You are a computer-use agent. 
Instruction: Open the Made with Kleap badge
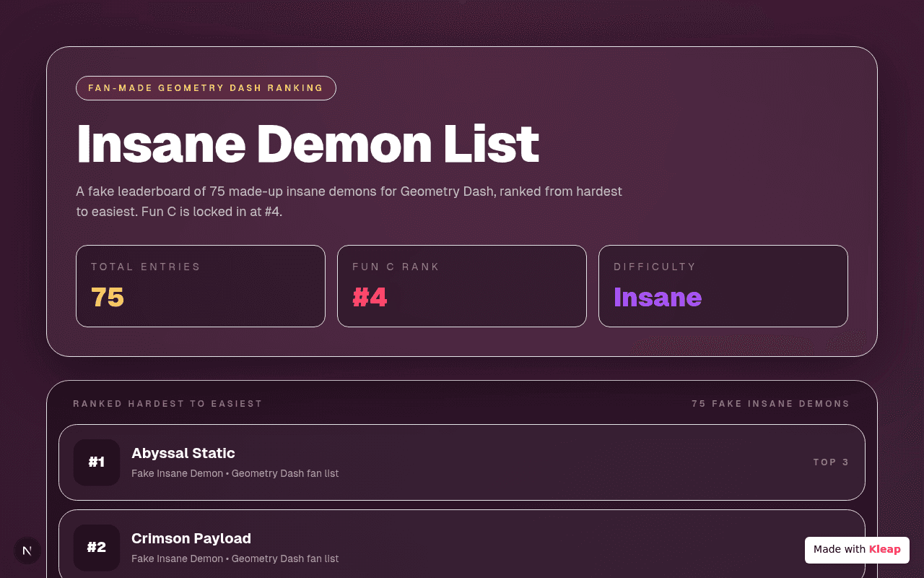[857, 550]
